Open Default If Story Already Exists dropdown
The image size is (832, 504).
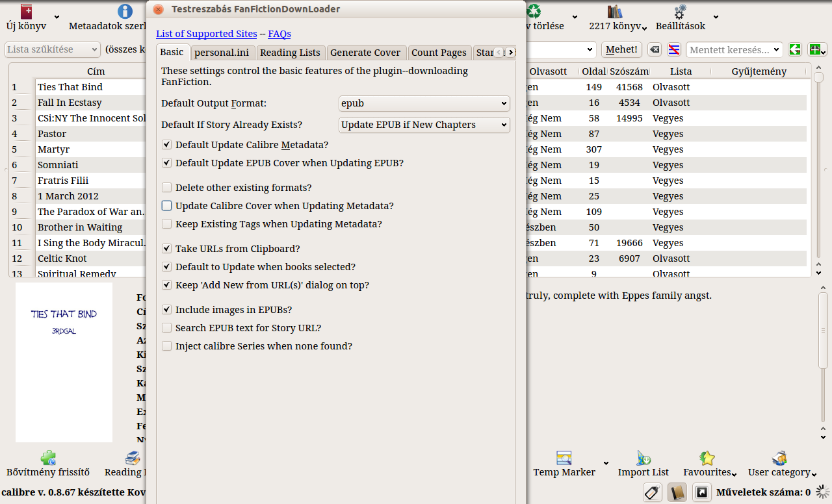pyautogui.click(x=424, y=125)
